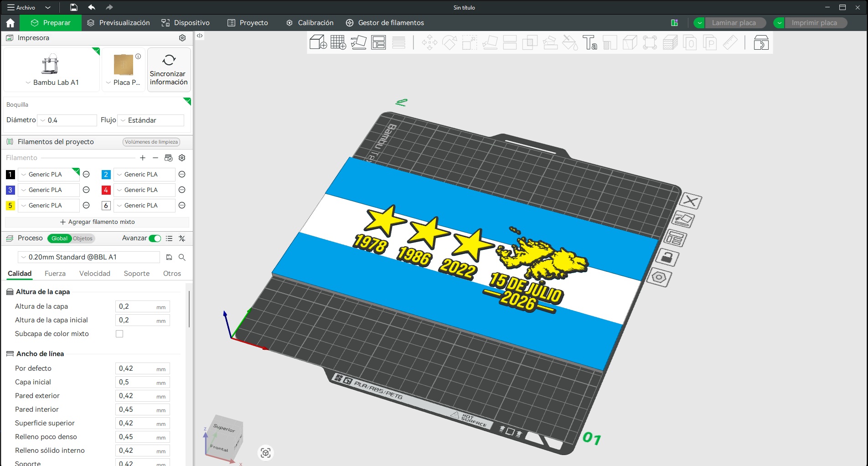The height and width of the screenshot is (466, 868).
Task: Click Agregar filamento mixto button
Action: (x=97, y=222)
